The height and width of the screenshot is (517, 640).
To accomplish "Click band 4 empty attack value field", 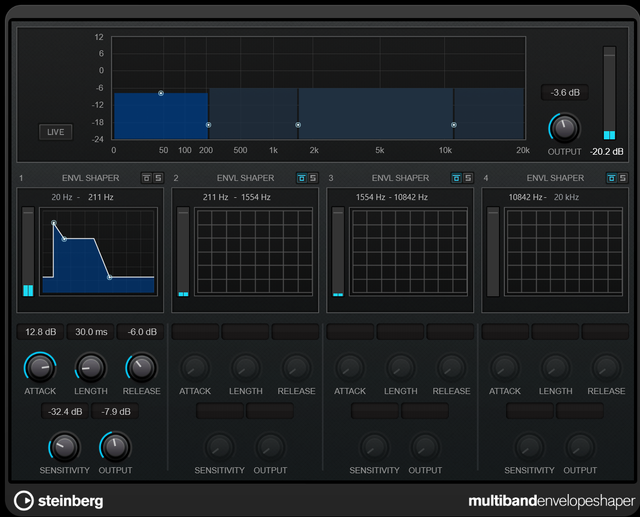I will [505, 332].
